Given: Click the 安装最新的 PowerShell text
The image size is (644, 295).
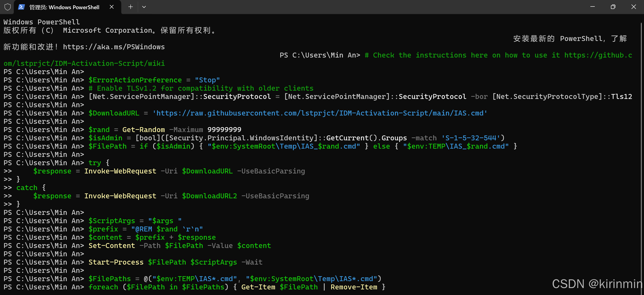Looking at the screenshot, I should [x=557, y=38].
